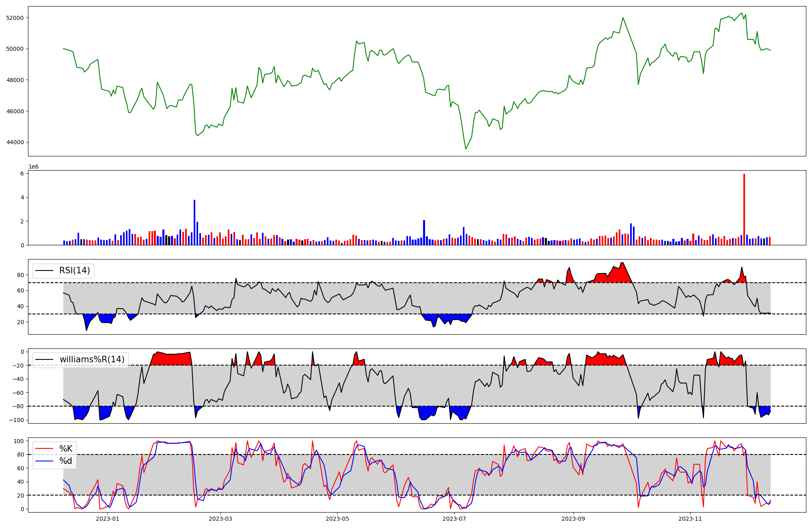Viewport: 812px width, 528px height.
Task: Click the 2023-03 date axis label
Action: coord(220,519)
